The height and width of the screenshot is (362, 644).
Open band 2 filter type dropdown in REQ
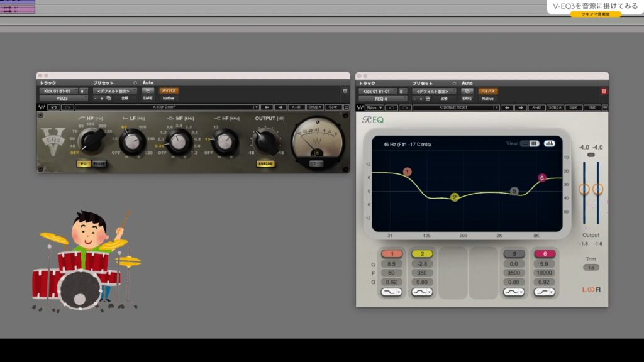pos(422,292)
